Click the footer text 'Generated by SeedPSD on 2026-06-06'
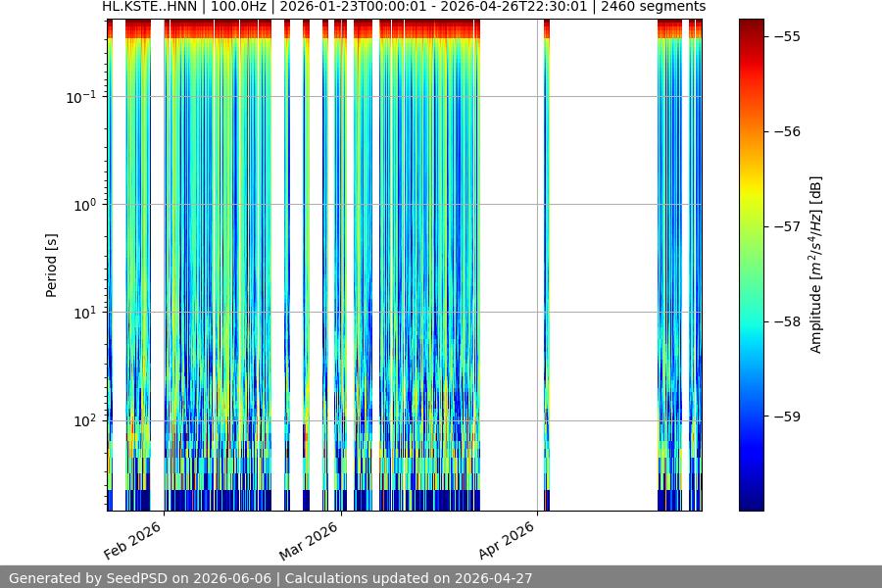 click(x=140, y=578)
